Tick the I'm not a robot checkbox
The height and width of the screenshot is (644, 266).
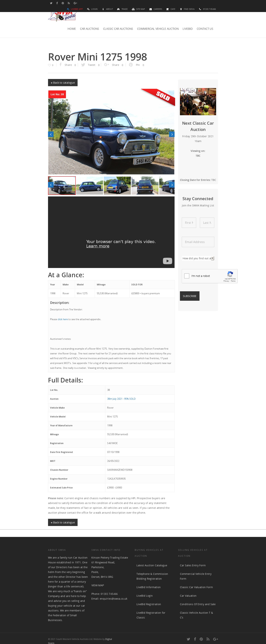point(187,276)
